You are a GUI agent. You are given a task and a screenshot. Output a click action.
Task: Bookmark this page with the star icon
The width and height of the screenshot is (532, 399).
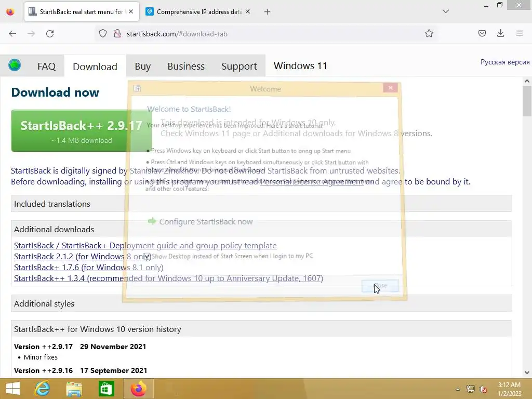pyautogui.click(x=429, y=33)
